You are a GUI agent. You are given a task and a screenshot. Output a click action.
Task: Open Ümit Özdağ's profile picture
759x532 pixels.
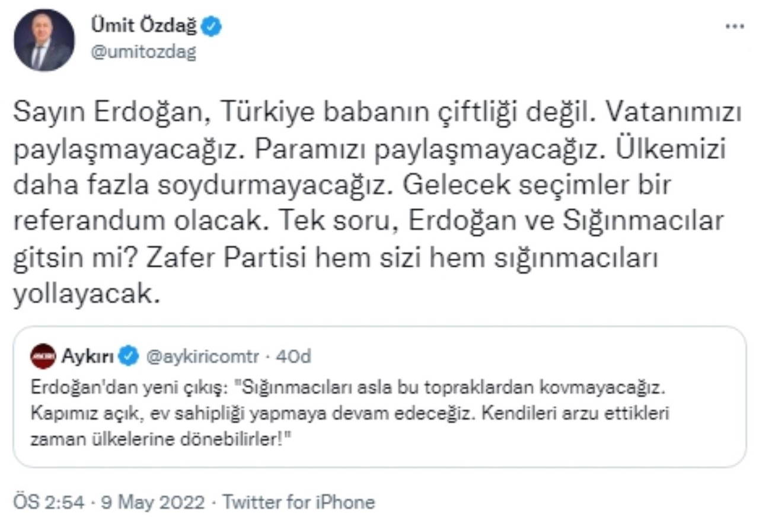coord(44,40)
